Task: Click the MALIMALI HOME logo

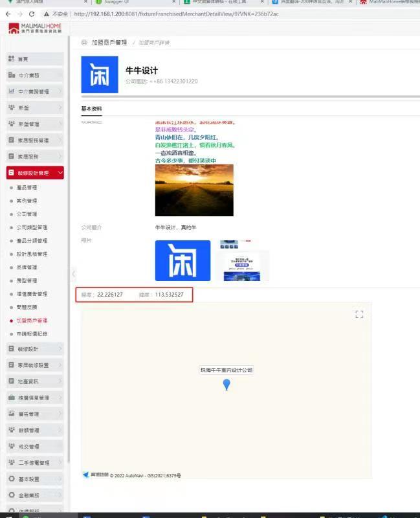Action: (35, 28)
